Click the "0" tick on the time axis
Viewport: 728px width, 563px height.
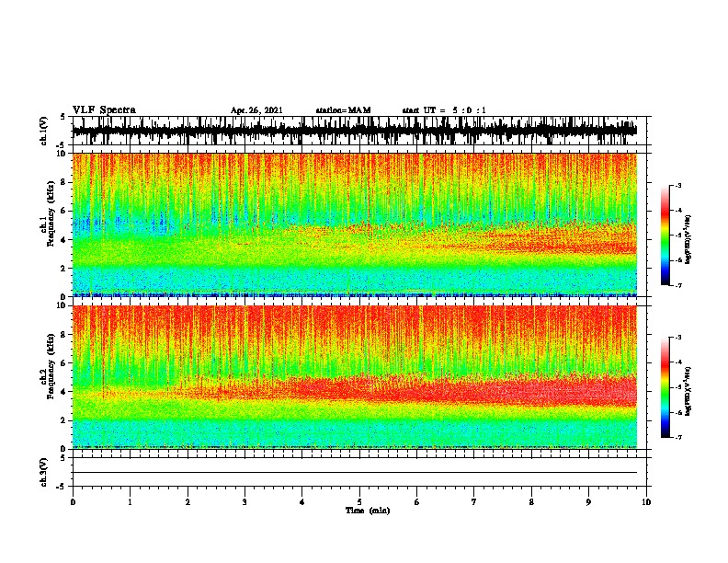pyautogui.click(x=73, y=502)
